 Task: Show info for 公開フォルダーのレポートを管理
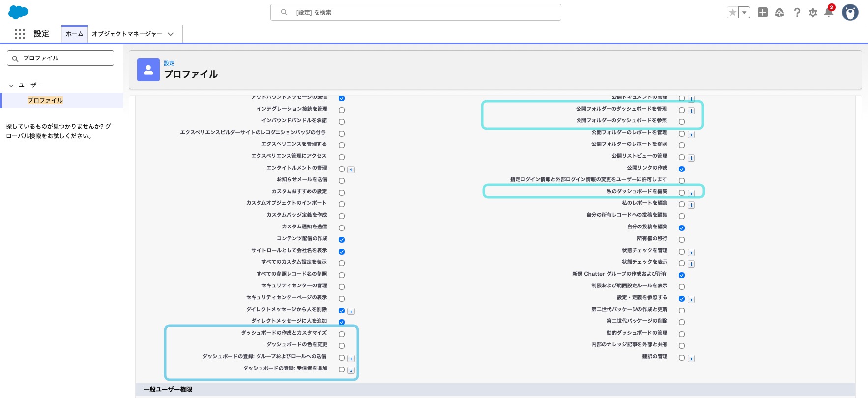tap(691, 135)
